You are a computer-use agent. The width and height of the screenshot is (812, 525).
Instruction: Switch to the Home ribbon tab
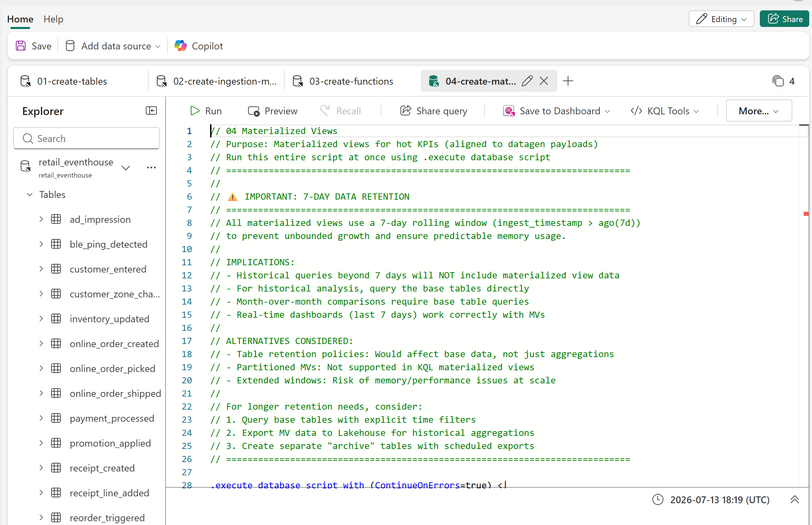(x=20, y=19)
